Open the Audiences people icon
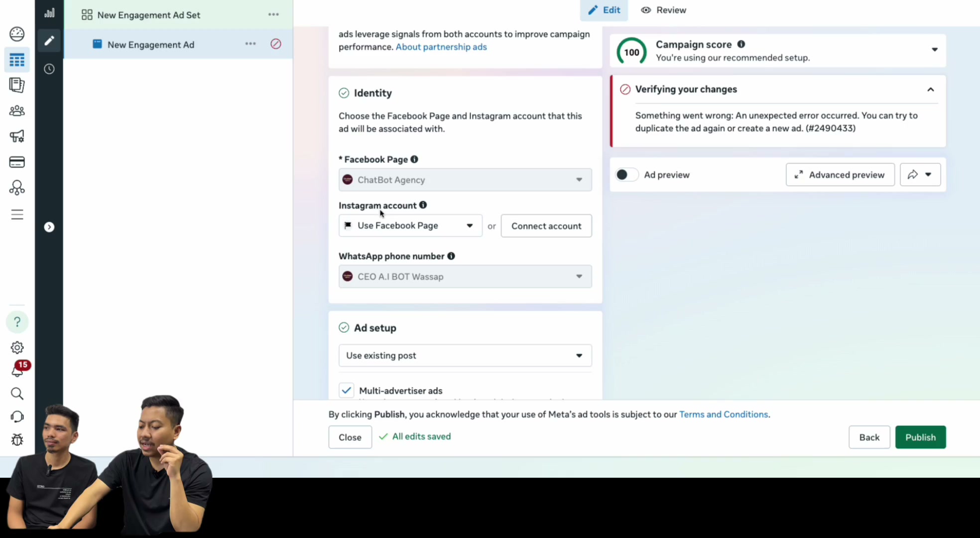The image size is (980, 538). click(17, 111)
